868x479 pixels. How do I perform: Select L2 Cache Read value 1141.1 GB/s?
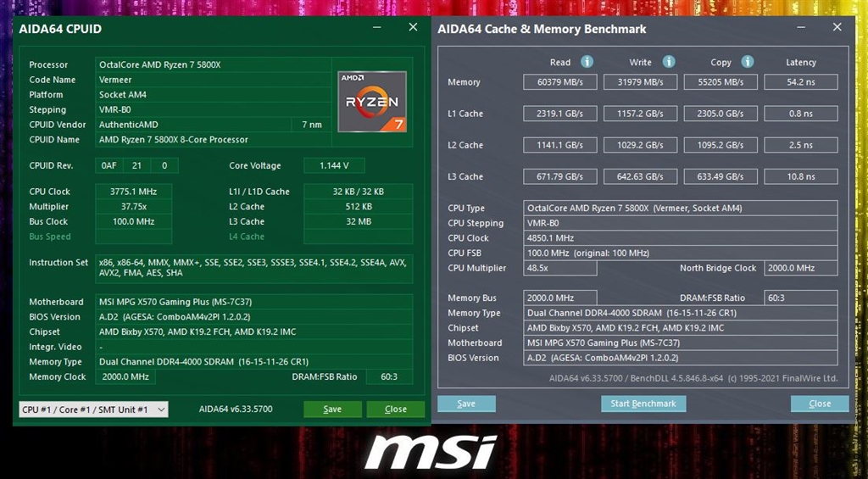tap(560, 145)
